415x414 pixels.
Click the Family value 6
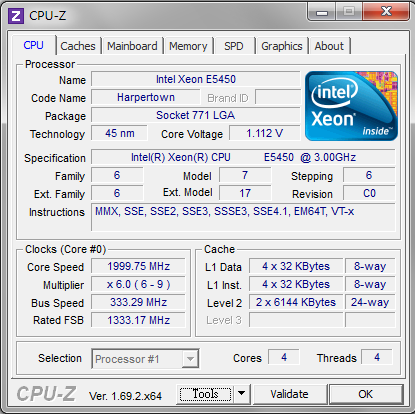(x=117, y=175)
